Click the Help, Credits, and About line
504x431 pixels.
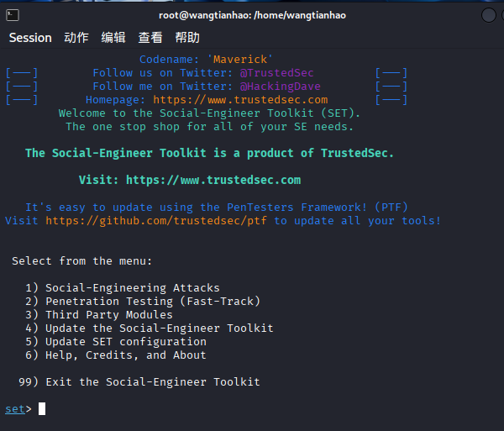pos(125,355)
